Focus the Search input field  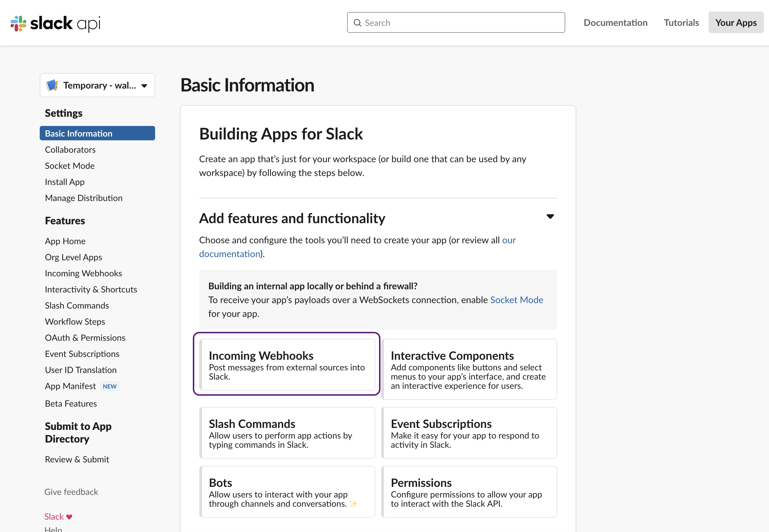[x=456, y=23]
